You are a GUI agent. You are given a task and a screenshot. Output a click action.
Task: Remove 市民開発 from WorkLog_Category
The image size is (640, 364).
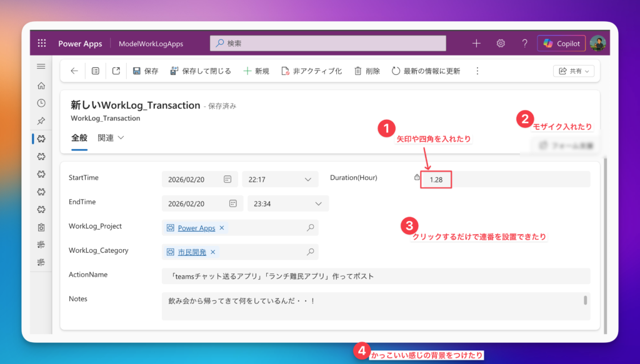(x=212, y=252)
